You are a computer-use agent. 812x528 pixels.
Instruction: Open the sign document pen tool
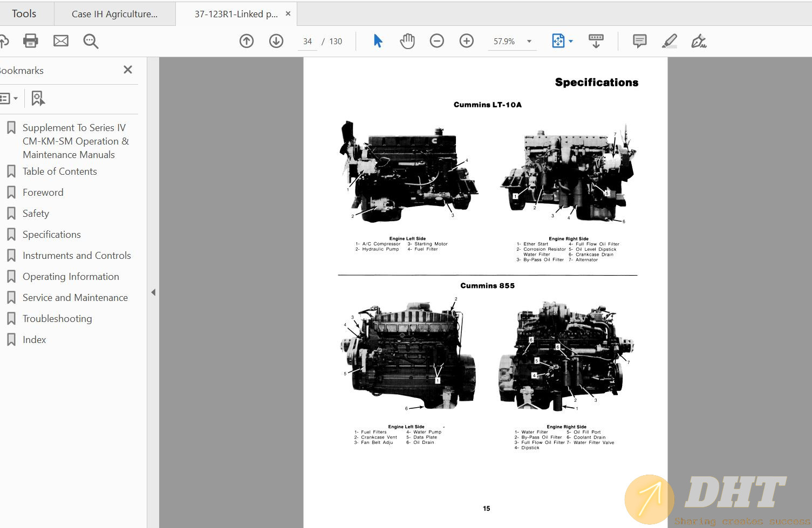[699, 41]
